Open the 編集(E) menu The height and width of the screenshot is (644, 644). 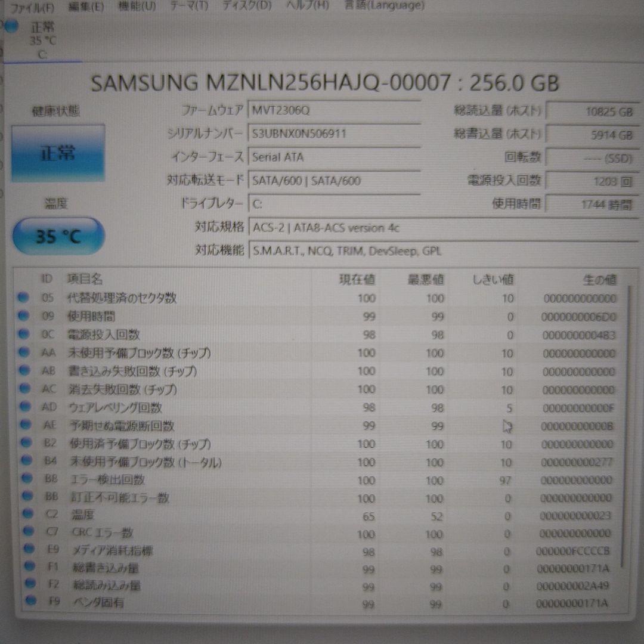point(85,7)
